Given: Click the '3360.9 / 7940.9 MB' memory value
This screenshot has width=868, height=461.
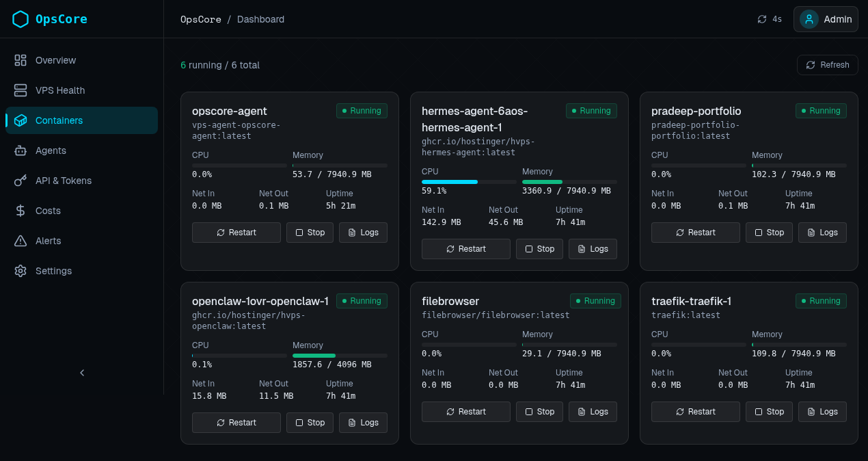Looking at the screenshot, I should [x=567, y=191].
